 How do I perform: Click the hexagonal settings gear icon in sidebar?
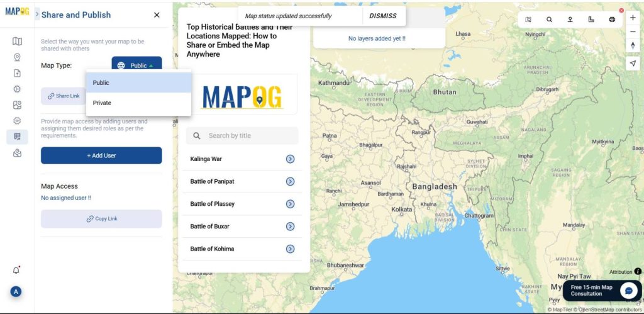(x=17, y=121)
